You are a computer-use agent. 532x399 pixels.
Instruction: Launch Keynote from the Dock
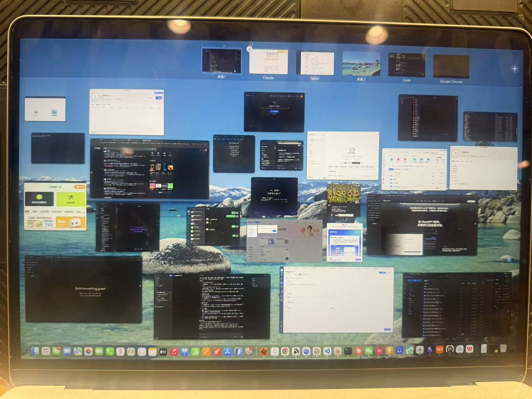[x=185, y=352]
